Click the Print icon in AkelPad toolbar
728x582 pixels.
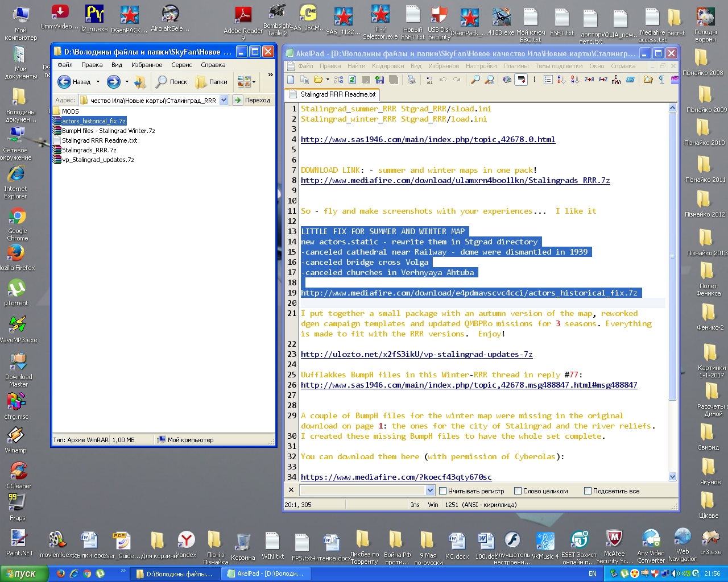(x=411, y=80)
